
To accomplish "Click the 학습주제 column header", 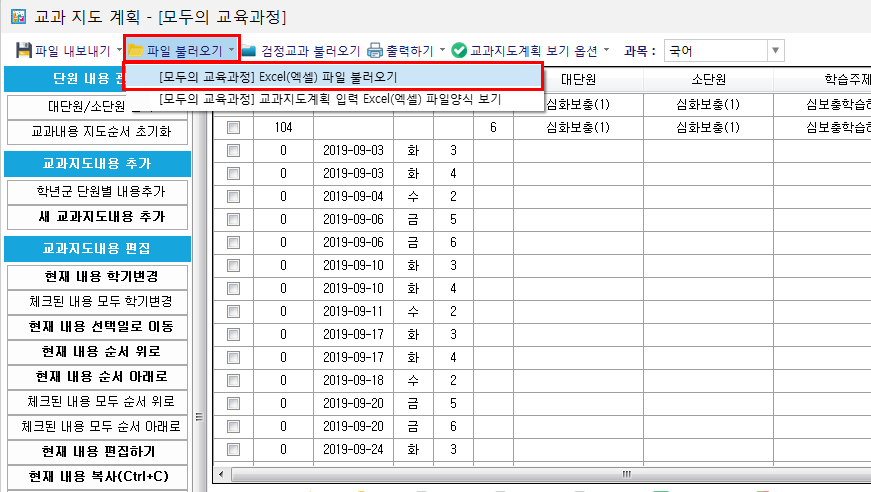I will click(x=822, y=79).
